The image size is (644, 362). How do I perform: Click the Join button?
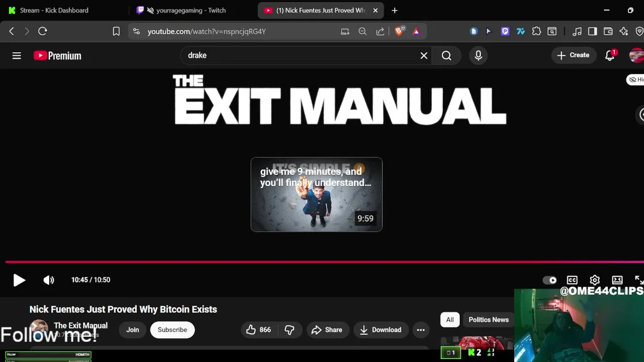[x=132, y=330]
